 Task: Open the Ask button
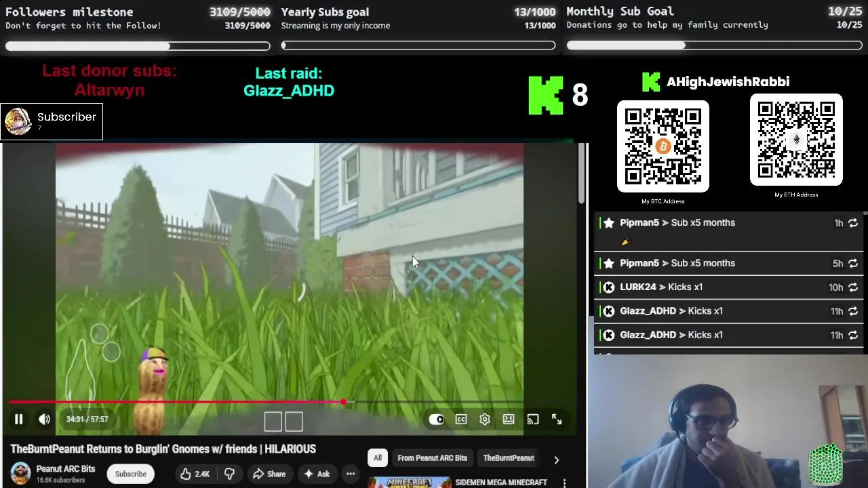tap(316, 474)
